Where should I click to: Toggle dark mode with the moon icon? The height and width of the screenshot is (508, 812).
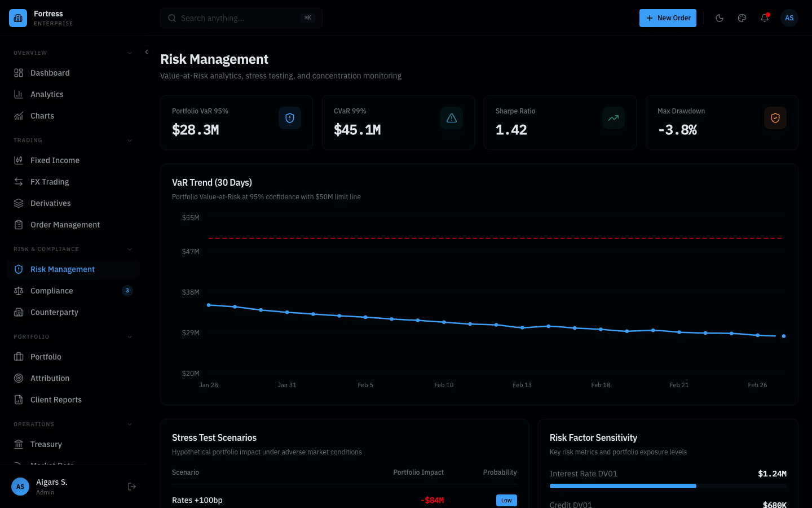pyautogui.click(x=720, y=18)
